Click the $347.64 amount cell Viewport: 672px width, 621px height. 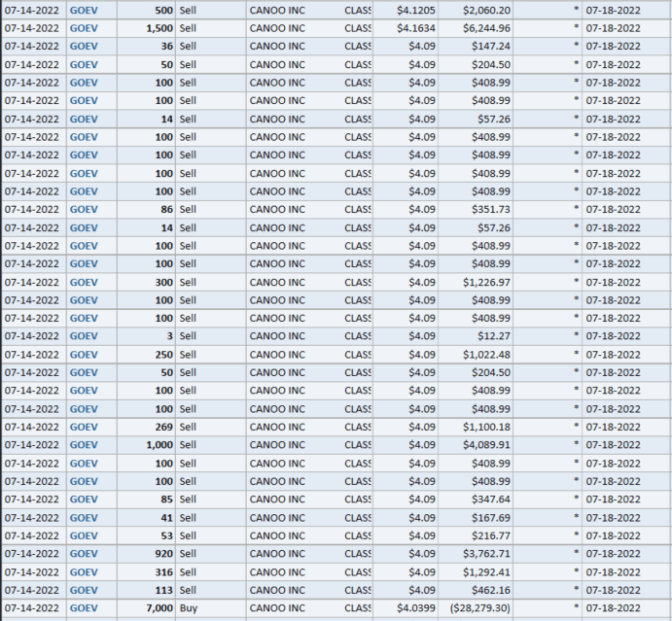[x=476, y=500]
